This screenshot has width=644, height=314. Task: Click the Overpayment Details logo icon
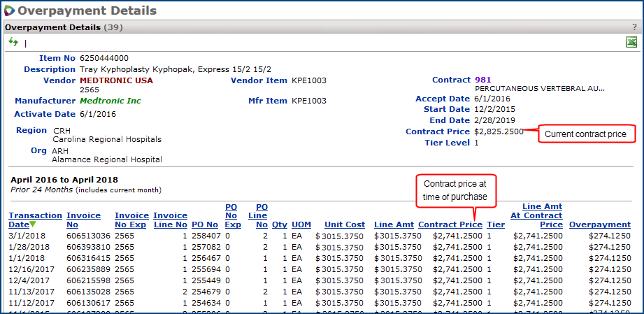coord(8,10)
